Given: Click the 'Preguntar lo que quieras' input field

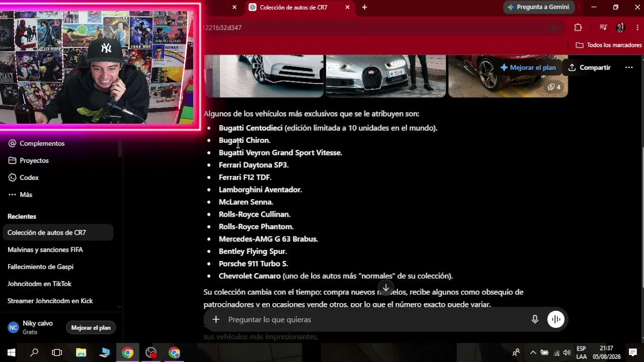Looking at the screenshot, I should click(375, 320).
